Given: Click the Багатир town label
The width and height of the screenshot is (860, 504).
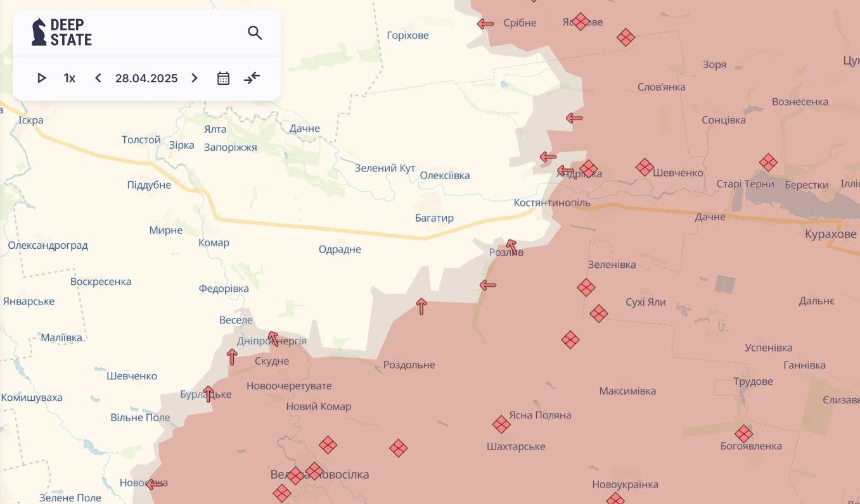Looking at the screenshot, I should [434, 218].
